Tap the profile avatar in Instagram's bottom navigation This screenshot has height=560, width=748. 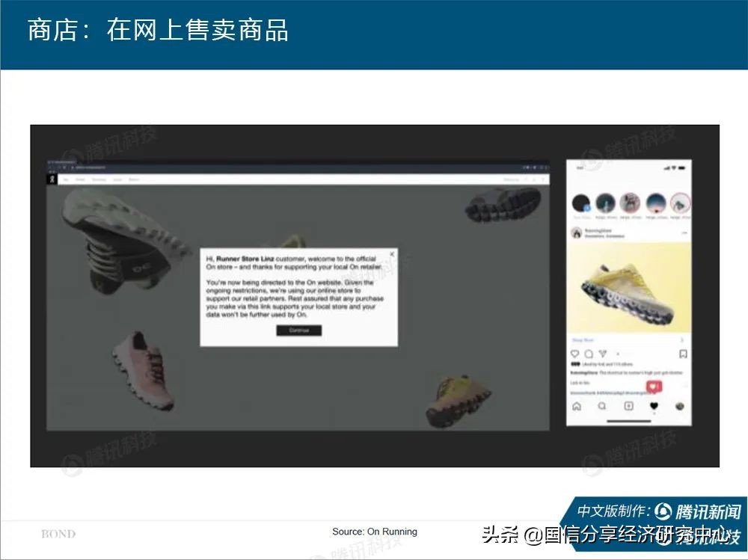pos(681,406)
